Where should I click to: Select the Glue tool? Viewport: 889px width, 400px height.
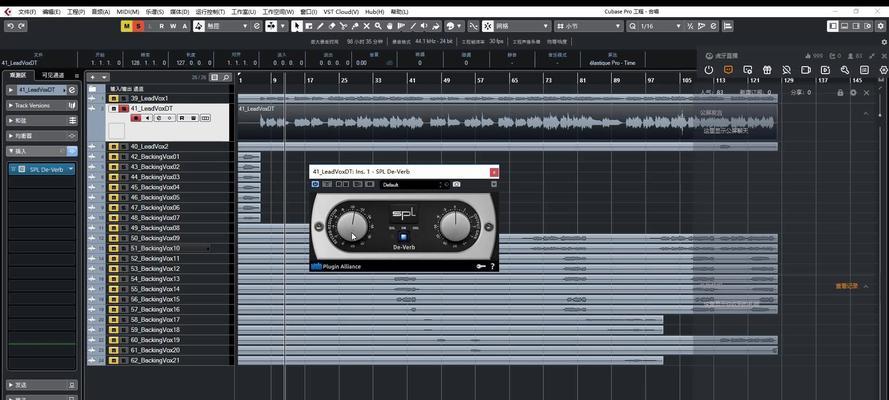coord(355,26)
